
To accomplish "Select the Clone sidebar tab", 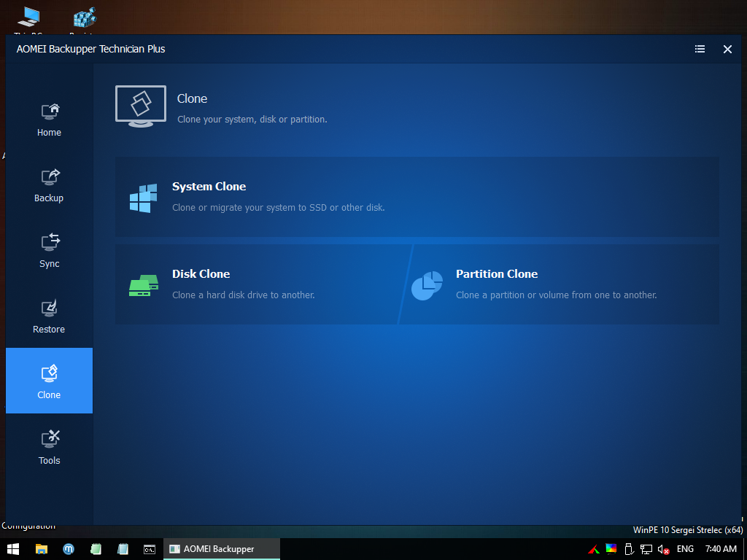I will [49, 381].
